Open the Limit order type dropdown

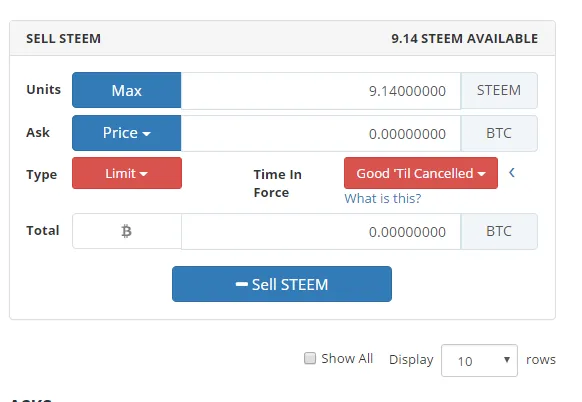127,173
